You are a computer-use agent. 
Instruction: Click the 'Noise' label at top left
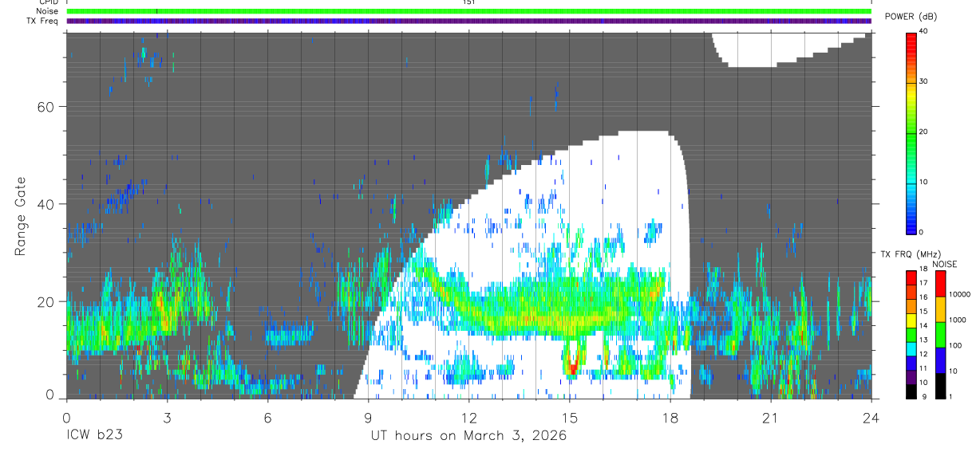[48, 11]
